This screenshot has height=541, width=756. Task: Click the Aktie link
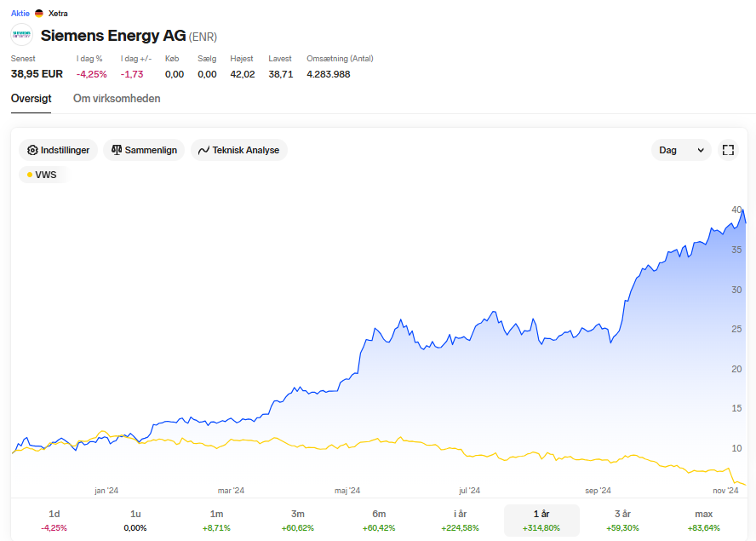pyautogui.click(x=20, y=14)
